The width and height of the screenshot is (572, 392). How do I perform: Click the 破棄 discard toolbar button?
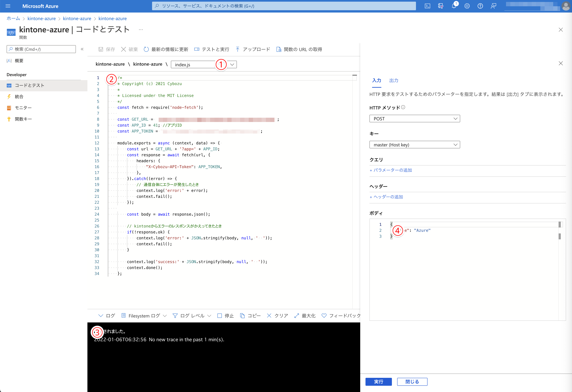tap(130, 49)
